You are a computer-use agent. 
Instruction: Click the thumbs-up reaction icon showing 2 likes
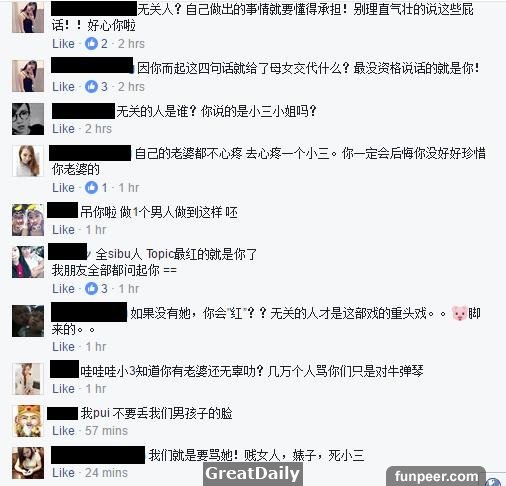(x=91, y=44)
